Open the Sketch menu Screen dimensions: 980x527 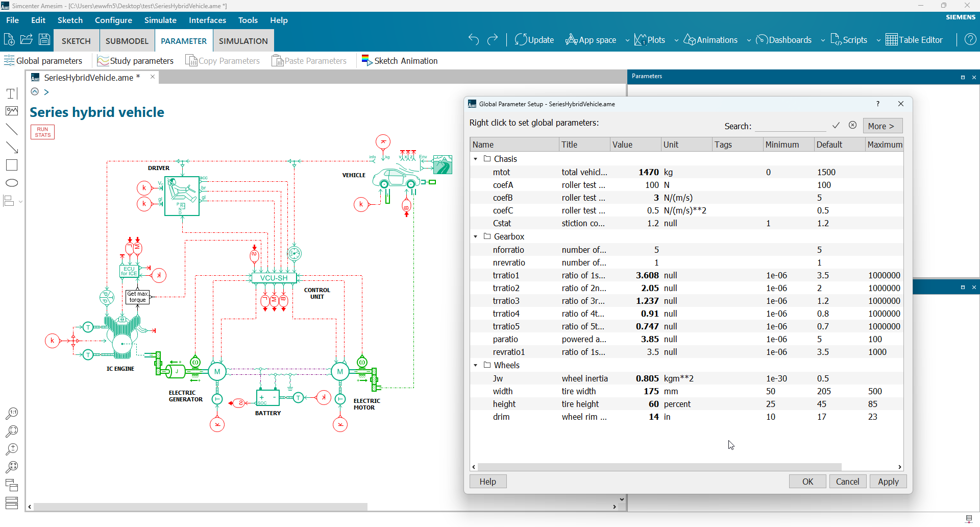point(70,20)
